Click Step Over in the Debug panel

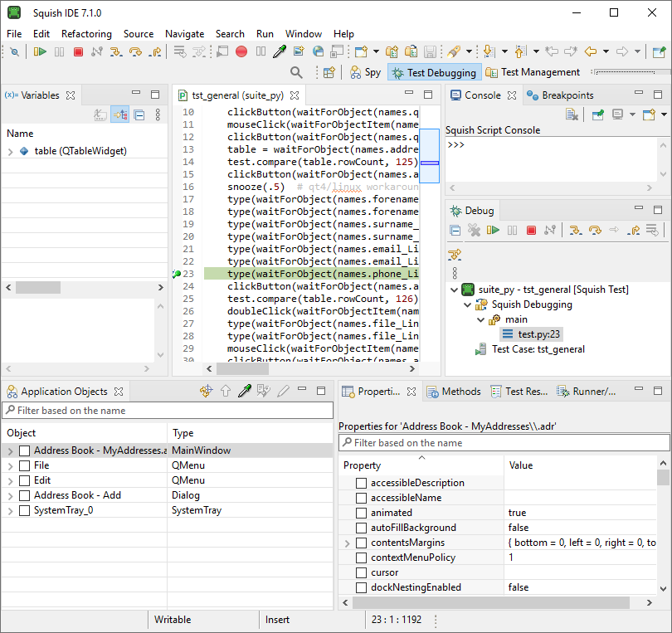pos(595,231)
